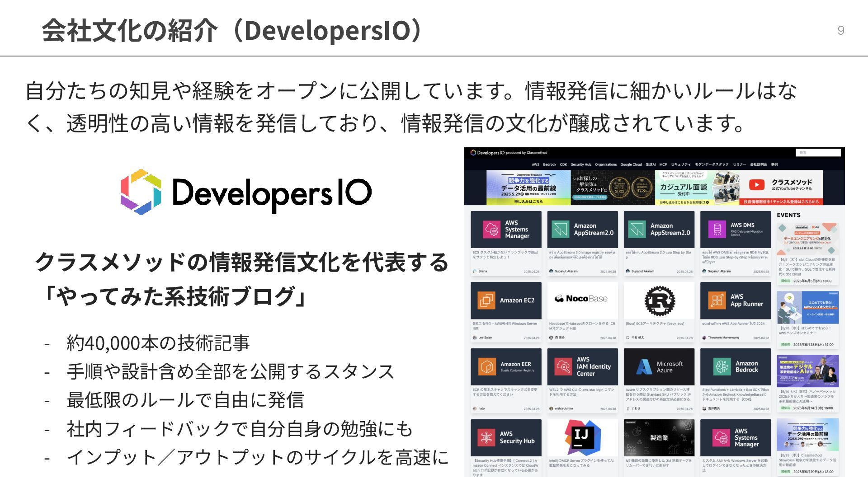The height and width of the screenshot is (488, 868).
Task: Click the Amazon Bedrock article icon
Action: [x=722, y=366]
